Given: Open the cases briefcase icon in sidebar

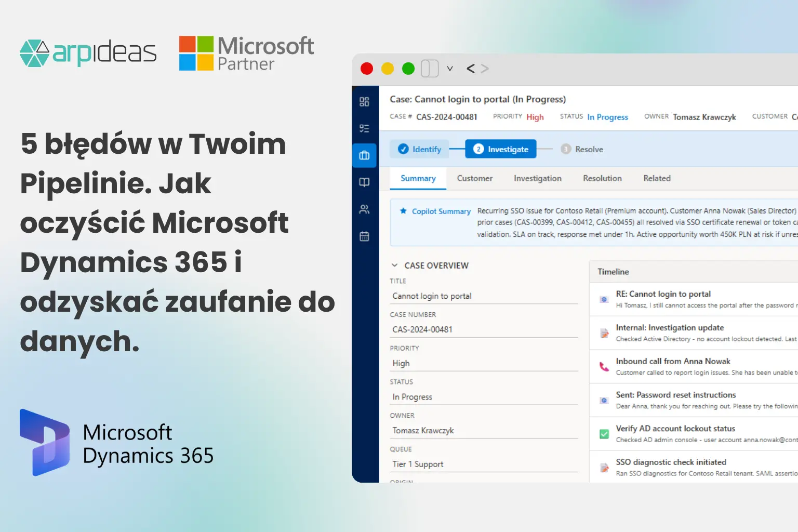Looking at the screenshot, I should pos(364,155).
